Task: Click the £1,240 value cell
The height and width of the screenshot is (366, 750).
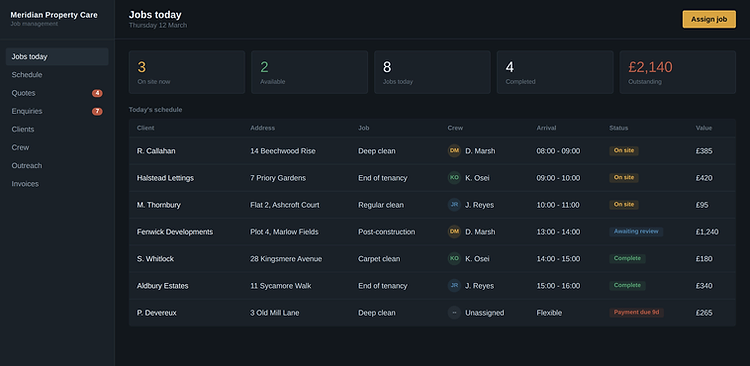Action: (x=707, y=232)
